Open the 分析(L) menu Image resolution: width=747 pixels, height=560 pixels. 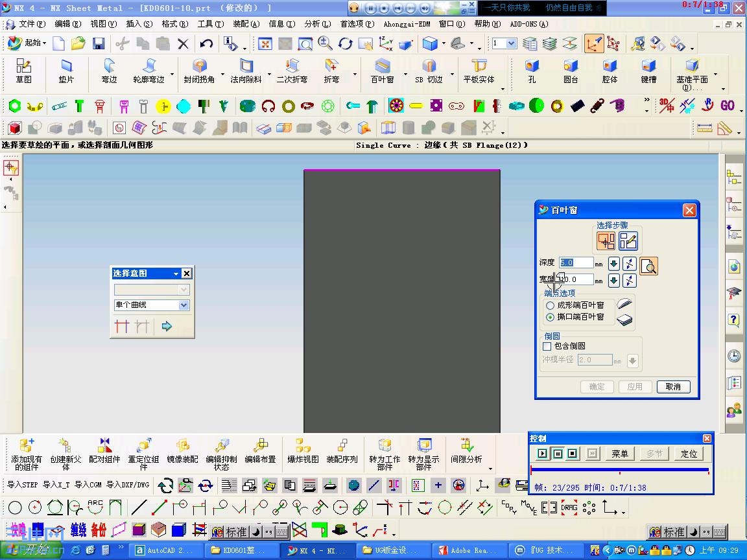coord(317,24)
